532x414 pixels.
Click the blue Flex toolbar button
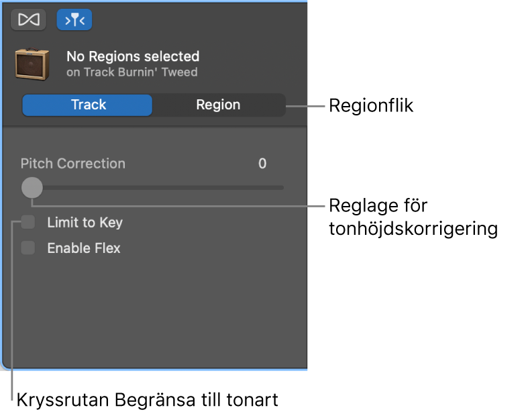[74, 19]
